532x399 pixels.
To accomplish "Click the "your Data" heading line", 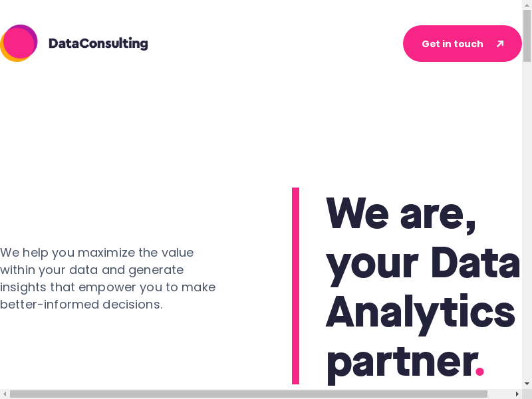I will (423, 262).
